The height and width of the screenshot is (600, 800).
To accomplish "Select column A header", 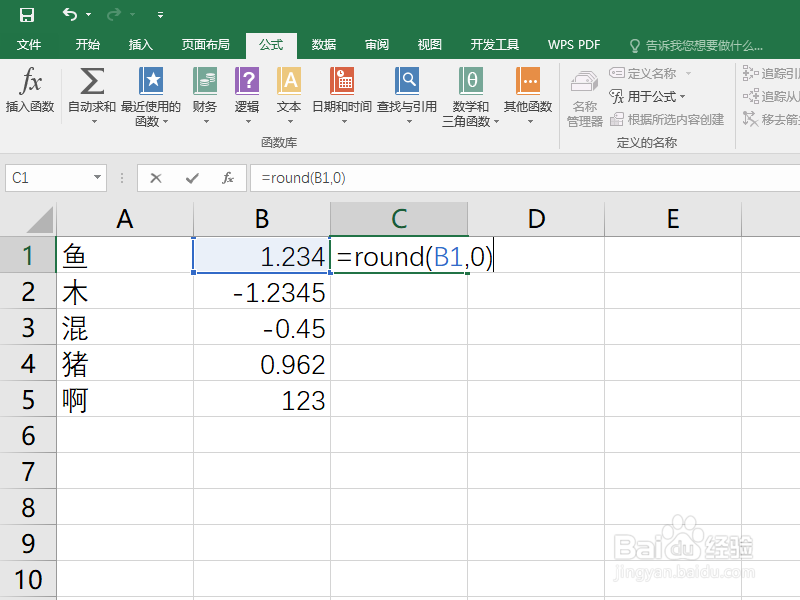I will [124, 219].
